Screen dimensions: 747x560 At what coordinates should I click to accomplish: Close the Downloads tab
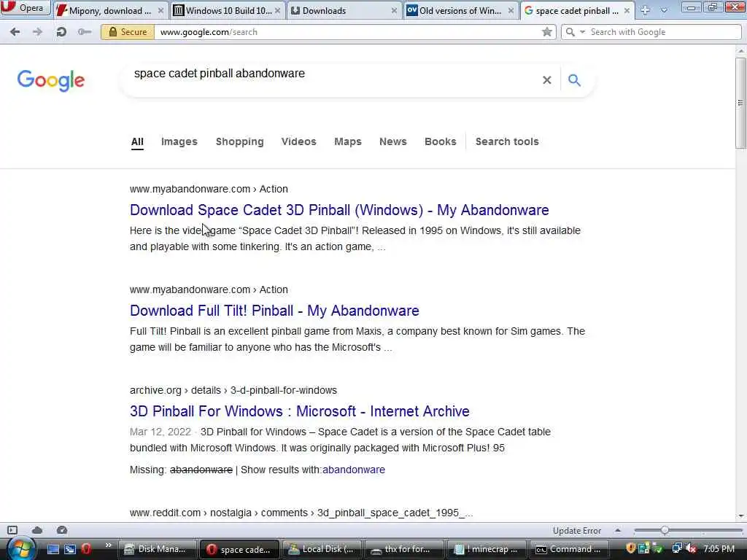pos(394,10)
